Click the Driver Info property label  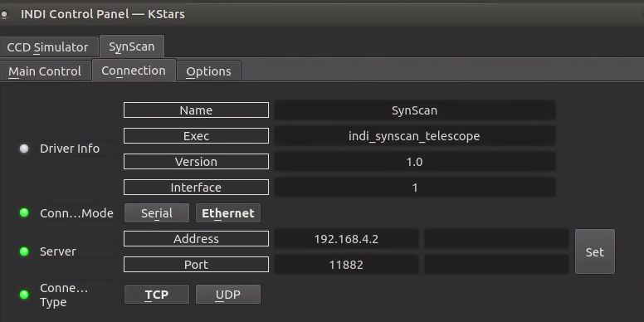70,149
